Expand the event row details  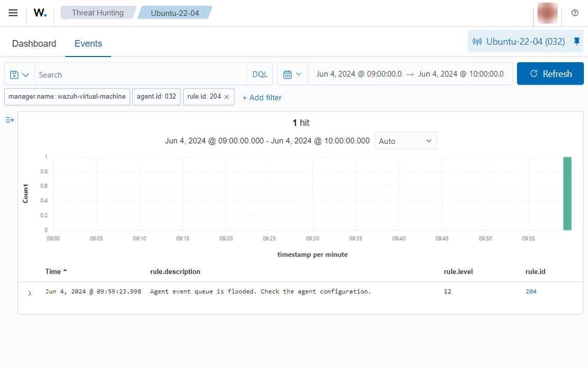[x=29, y=293]
